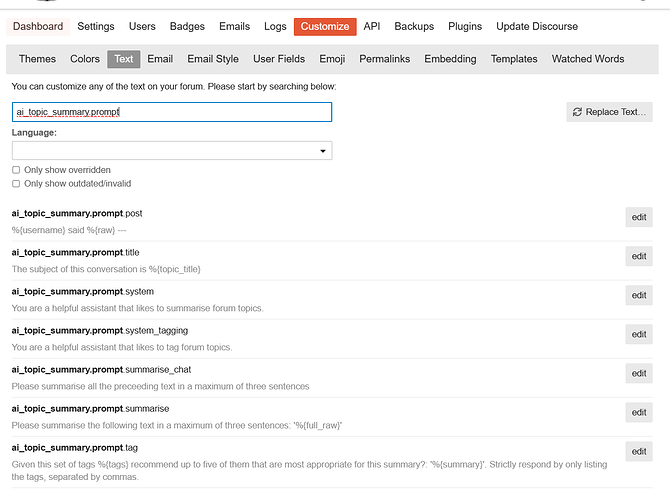670x500 pixels.
Task: Open the Users admin tab
Action: (x=142, y=26)
